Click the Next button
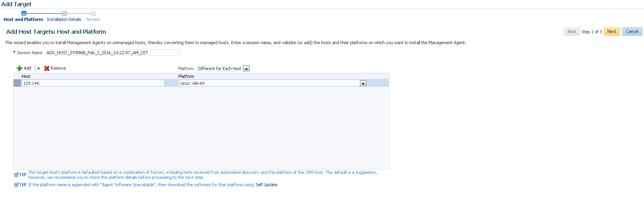The image size is (644, 199). [612, 32]
